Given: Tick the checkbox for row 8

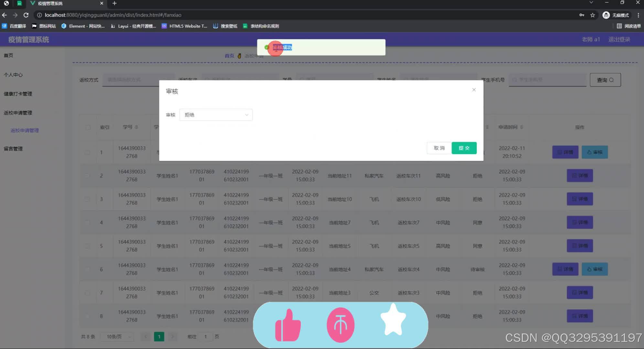Looking at the screenshot, I should pos(87,316).
